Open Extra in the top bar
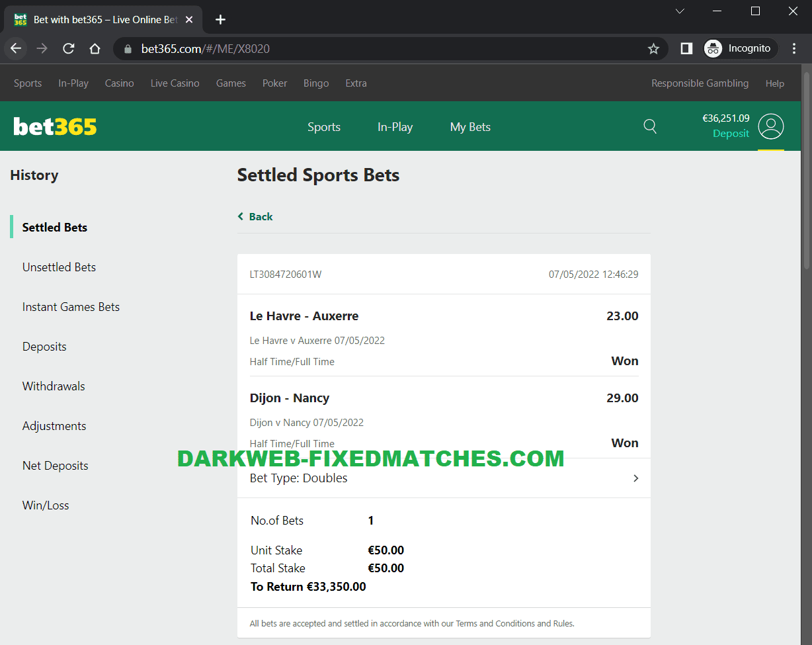812x645 pixels. [x=356, y=83]
